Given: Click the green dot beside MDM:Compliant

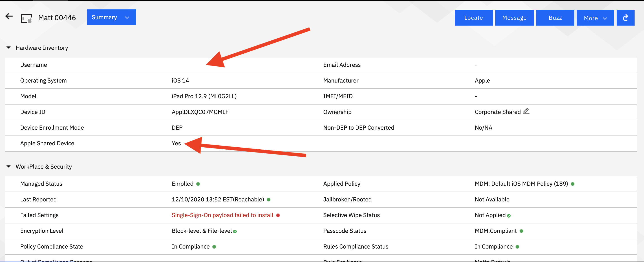Looking at the screenshot, I should pos(521,231).
